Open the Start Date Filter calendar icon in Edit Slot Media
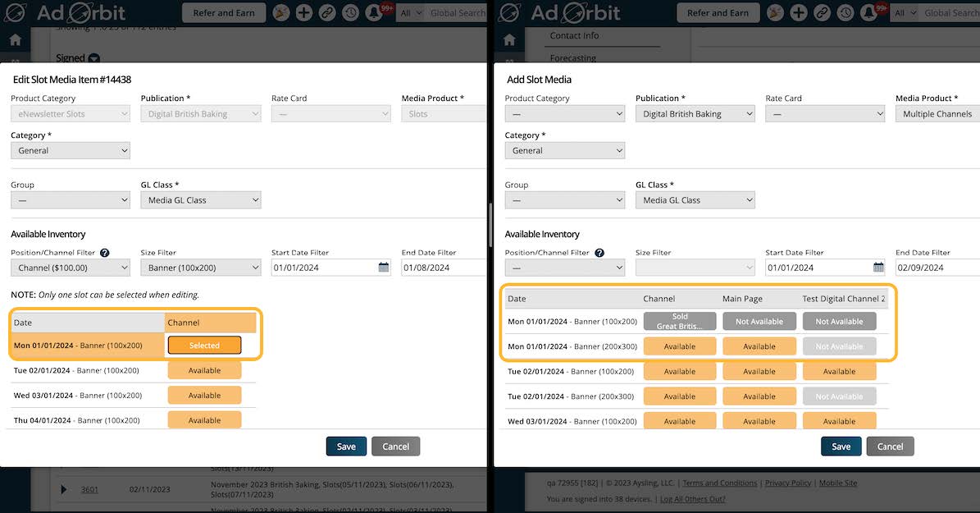Screen dimensions: 980x513 coord(384,267)
